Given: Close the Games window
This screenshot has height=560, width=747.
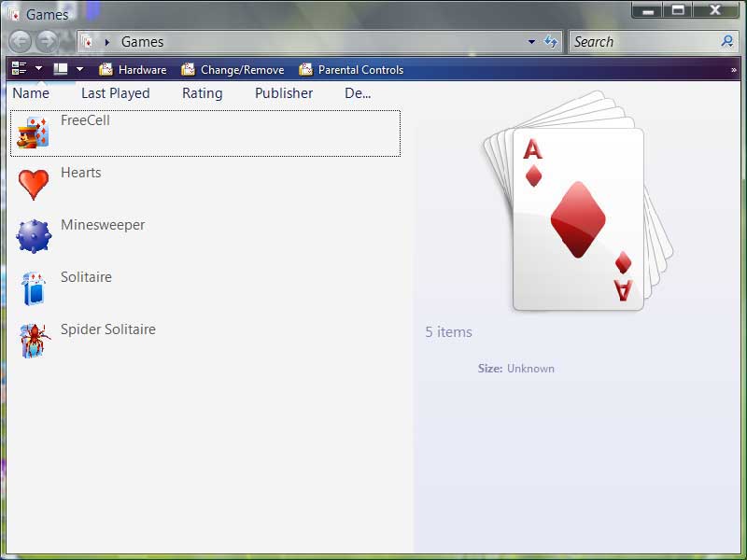Looking at the screenshot, I should click(715, 10).
